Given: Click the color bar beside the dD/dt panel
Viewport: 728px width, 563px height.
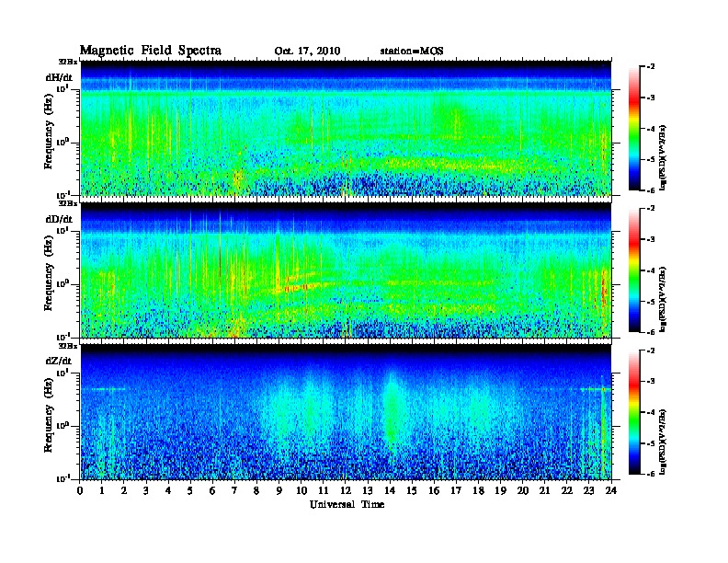Looking at the screenshot, I should (x=634, y=270).
